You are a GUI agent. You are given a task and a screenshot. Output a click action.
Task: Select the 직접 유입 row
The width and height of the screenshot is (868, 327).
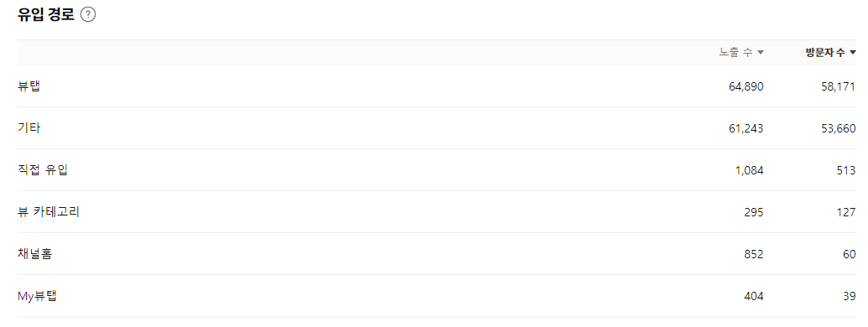coord(437,170)
